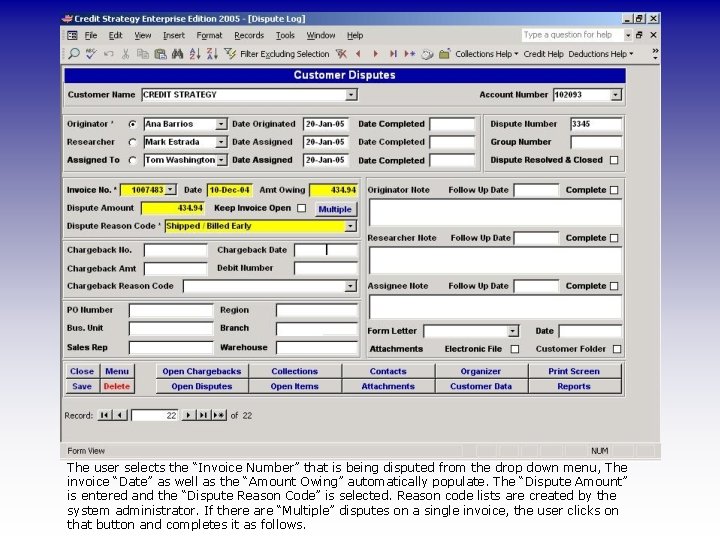Sort ascending with the A-Z icon
The width and height of the screenshot is (720, 540).
[x=195, y=54]
